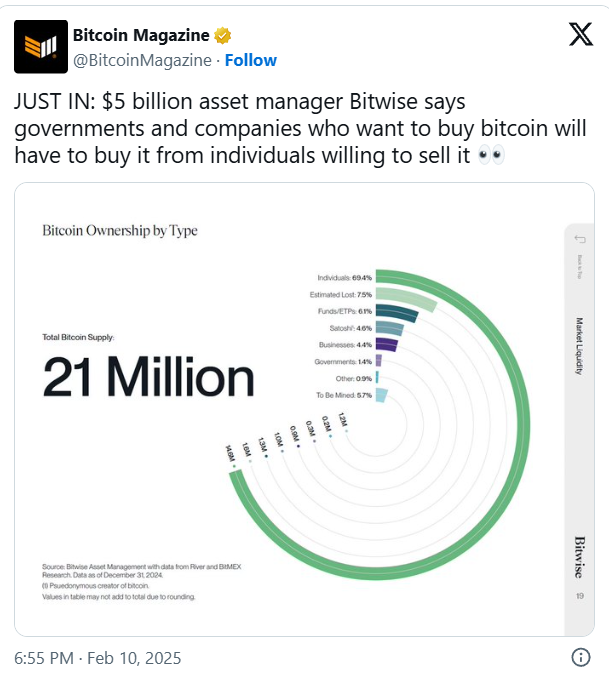Open the X logo link

coord(580,35)
